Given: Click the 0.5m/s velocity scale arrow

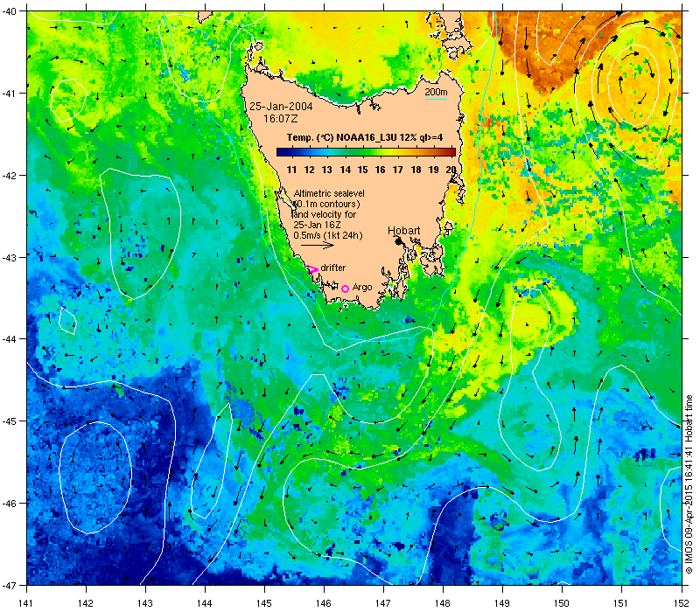Looking at the screenshot, I should (x=318, y=245).
